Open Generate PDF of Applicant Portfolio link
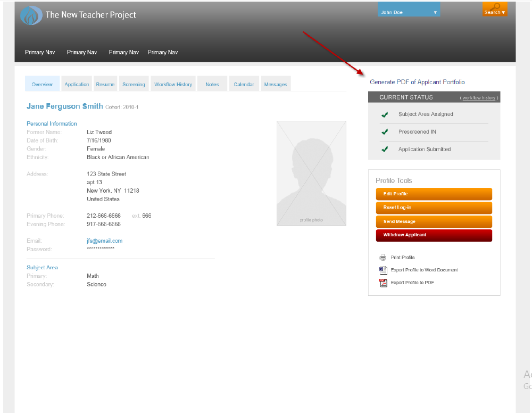Screen dimensions: 532x413 click(x=417, y=82)
